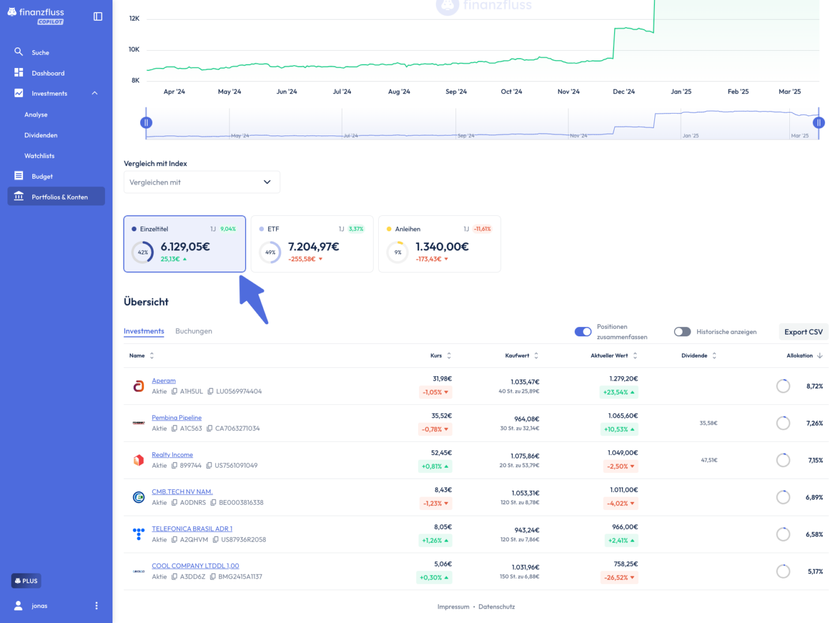The height and width of the screenshot is (623, 840).
Task: Copy Aperam ISIN LU0569974404
Action: 210,392
